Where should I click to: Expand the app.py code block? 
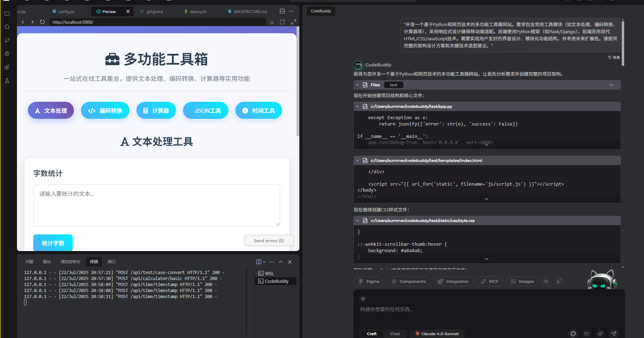[486, 144]
